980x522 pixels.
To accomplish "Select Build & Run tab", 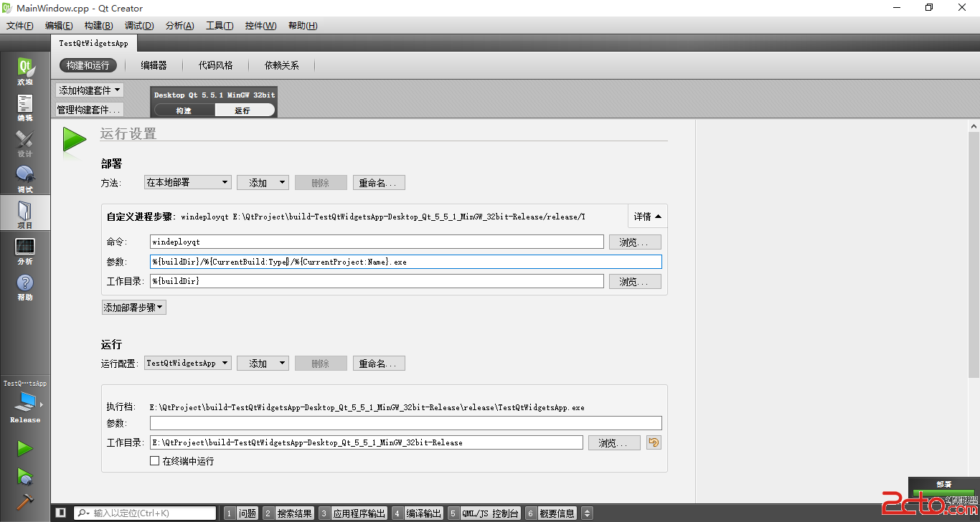I will (88, 65).
